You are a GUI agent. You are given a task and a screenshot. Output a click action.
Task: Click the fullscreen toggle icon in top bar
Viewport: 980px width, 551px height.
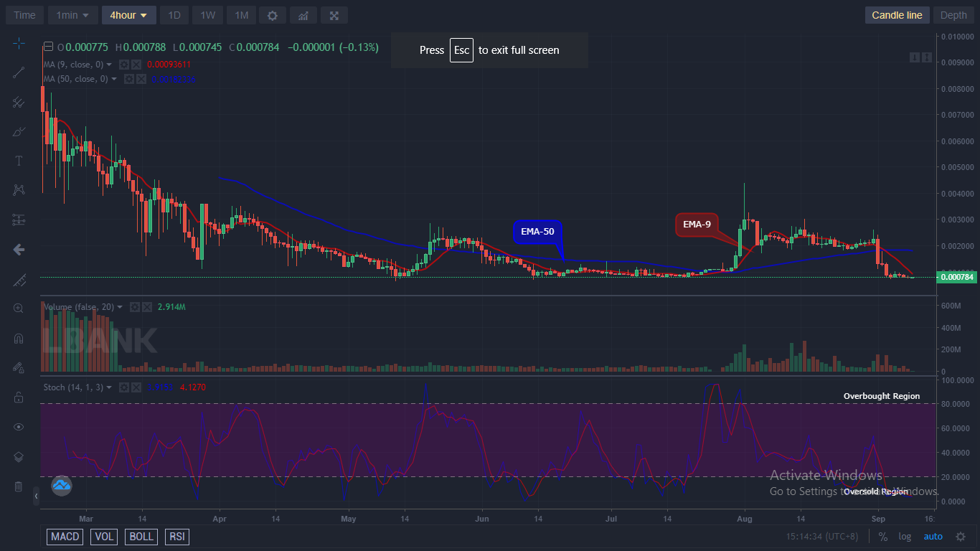pos(334,15)
